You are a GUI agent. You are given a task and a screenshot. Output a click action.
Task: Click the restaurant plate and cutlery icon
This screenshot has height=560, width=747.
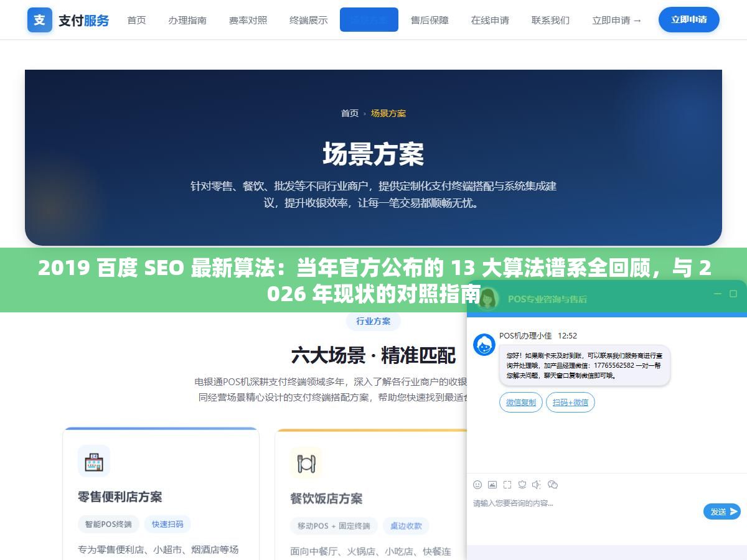pos(306,463)
